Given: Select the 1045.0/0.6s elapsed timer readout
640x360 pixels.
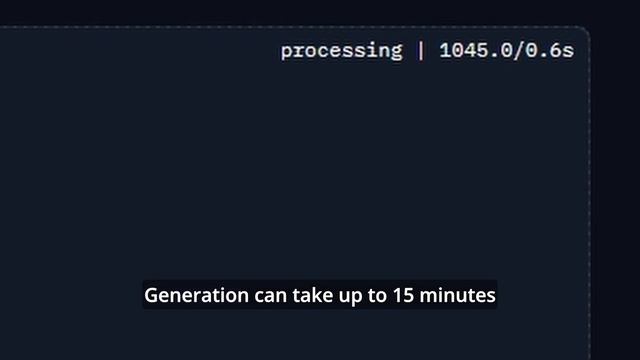Looking at the screenshot, I should click(x=507, y=51).
